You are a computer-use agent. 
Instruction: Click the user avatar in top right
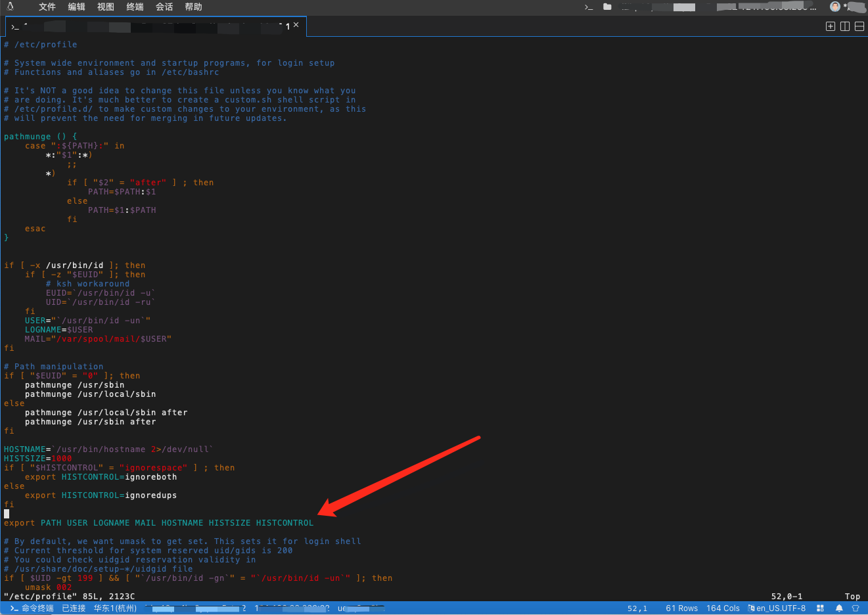tap(835, 7)
